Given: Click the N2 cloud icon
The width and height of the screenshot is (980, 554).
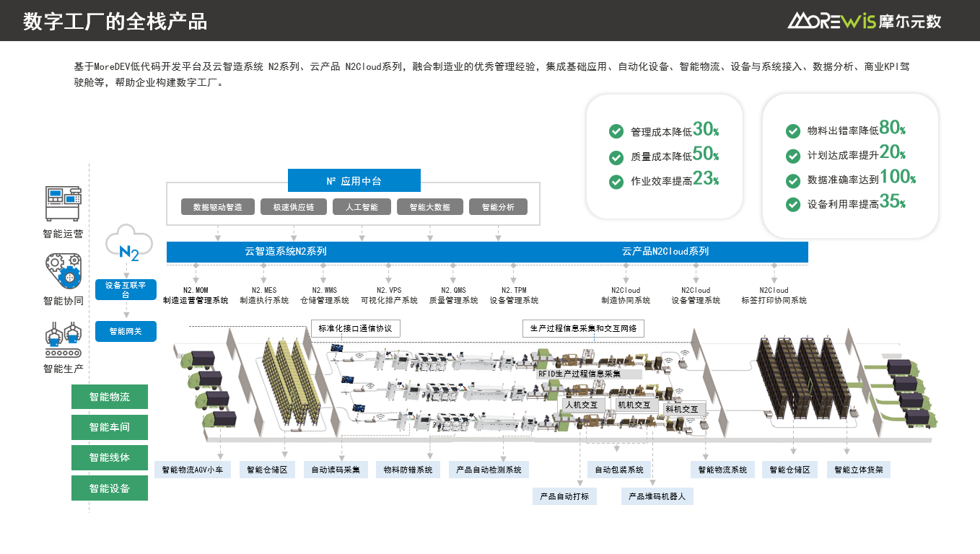Looking at the screenshot, I should pos(128,243).
